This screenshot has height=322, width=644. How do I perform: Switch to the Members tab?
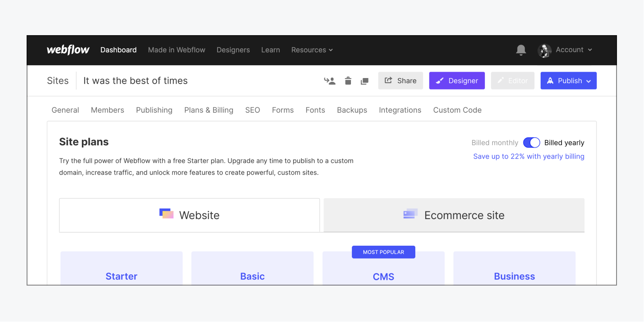(x=107, y=110)
